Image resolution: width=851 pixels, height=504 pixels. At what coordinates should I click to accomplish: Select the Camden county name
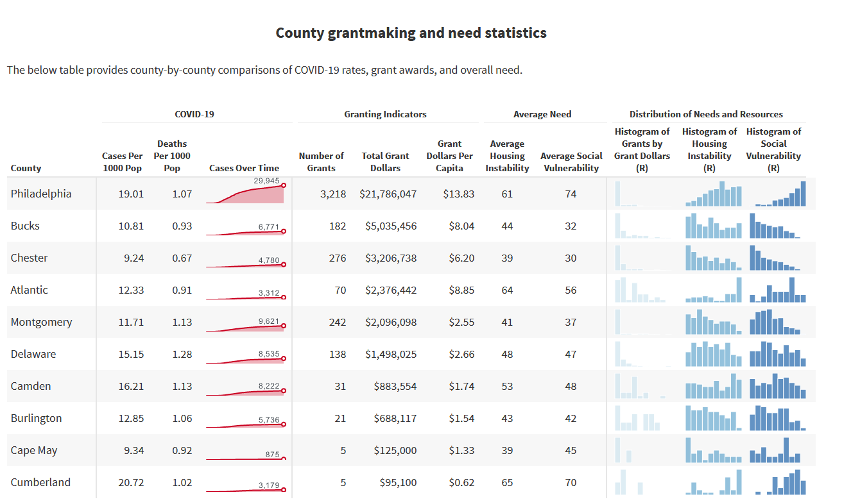pyautogui.click(x=31, y=386)
